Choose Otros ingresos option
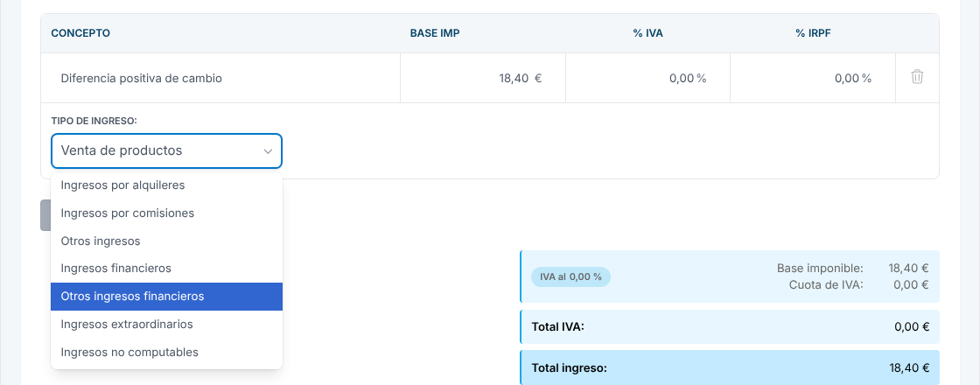 click(x=166, y=241)
